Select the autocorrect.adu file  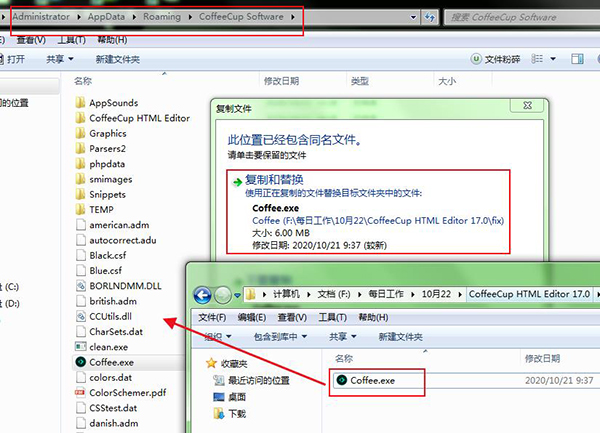tap(116, 240)
